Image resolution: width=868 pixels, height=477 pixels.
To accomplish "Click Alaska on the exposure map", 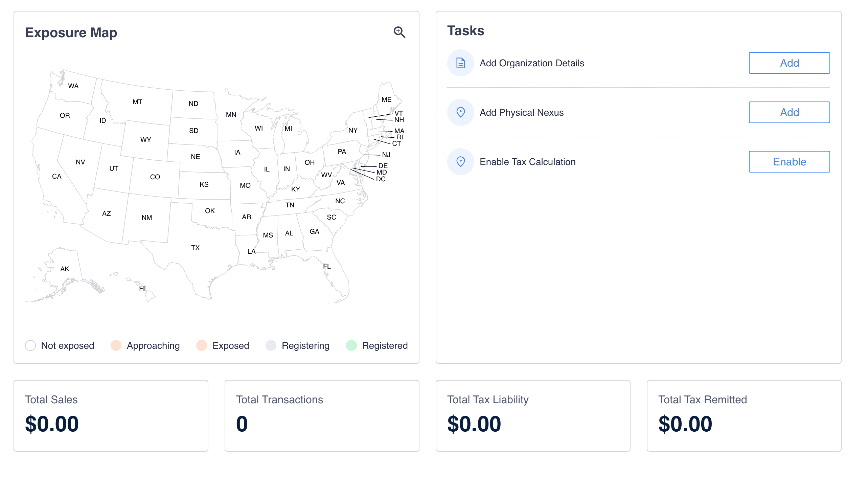I will pyautogui.click(x=65, y=269).
